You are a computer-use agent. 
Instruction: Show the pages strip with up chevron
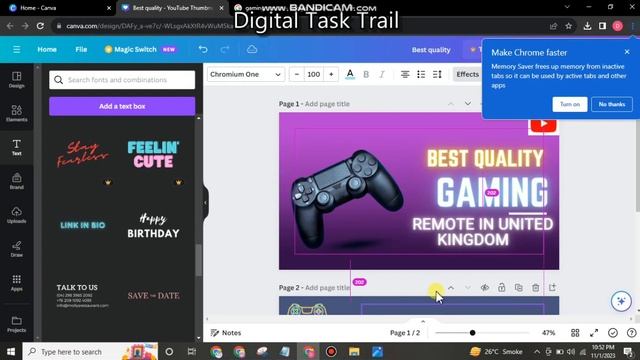pyautogui.click(x=423, y=322)
